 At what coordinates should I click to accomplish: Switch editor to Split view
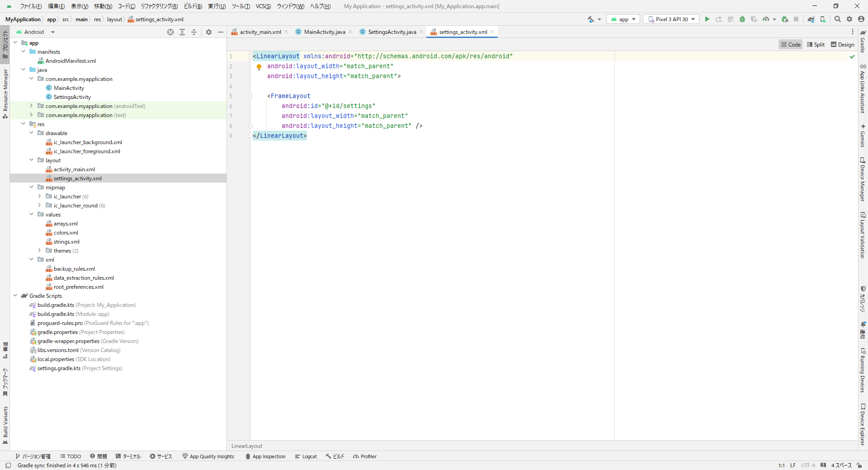816,44
